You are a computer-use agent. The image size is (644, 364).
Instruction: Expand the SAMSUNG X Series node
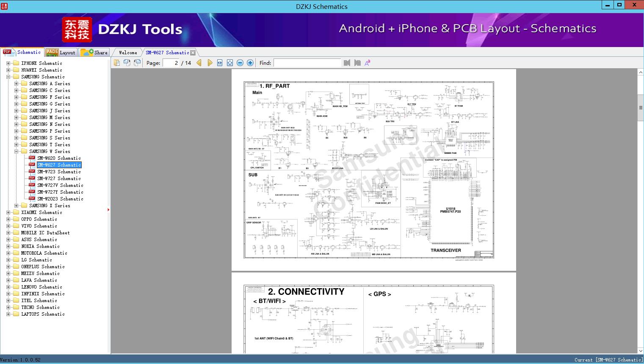coord(16,206)
